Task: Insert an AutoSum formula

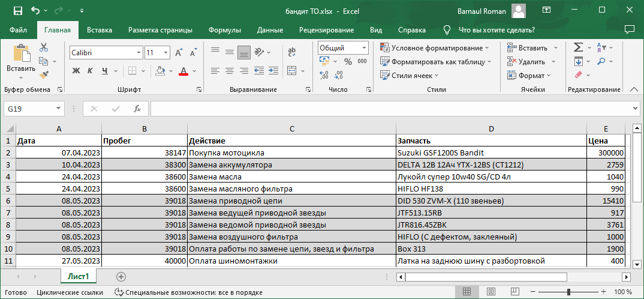Action: 578,47
